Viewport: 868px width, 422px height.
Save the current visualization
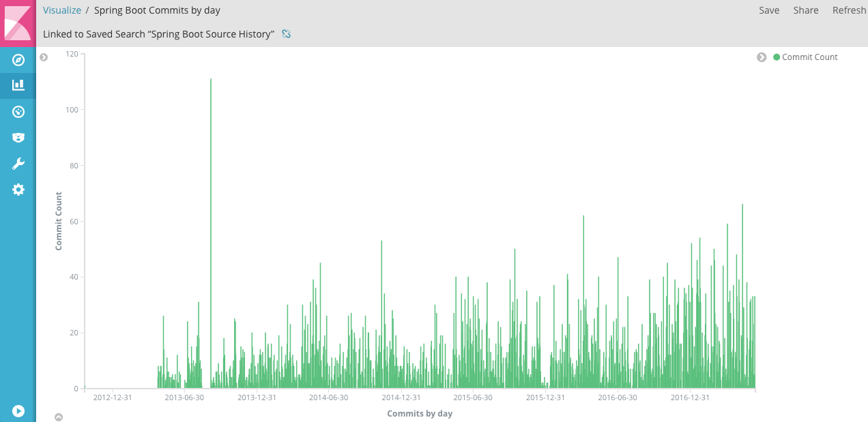point(769,10)
